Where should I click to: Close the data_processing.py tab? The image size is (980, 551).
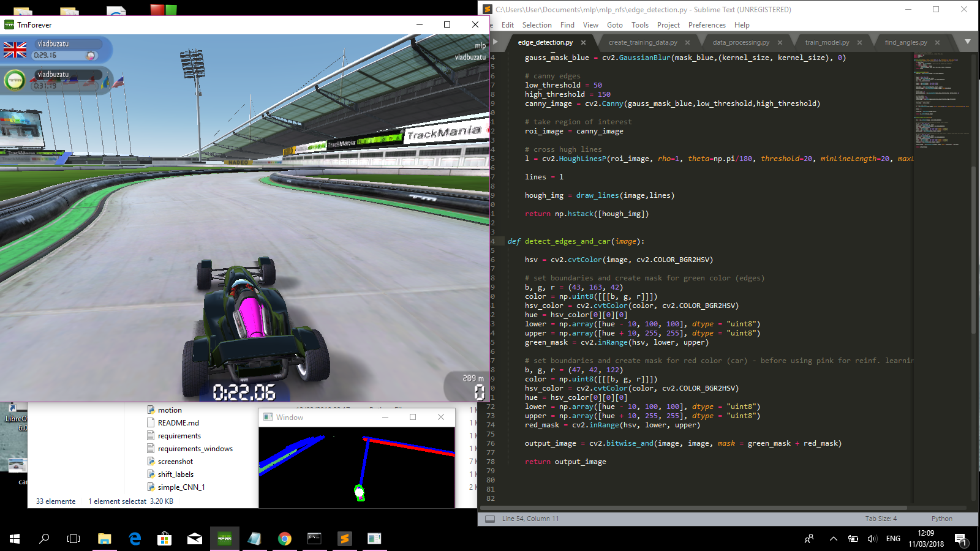780,42
